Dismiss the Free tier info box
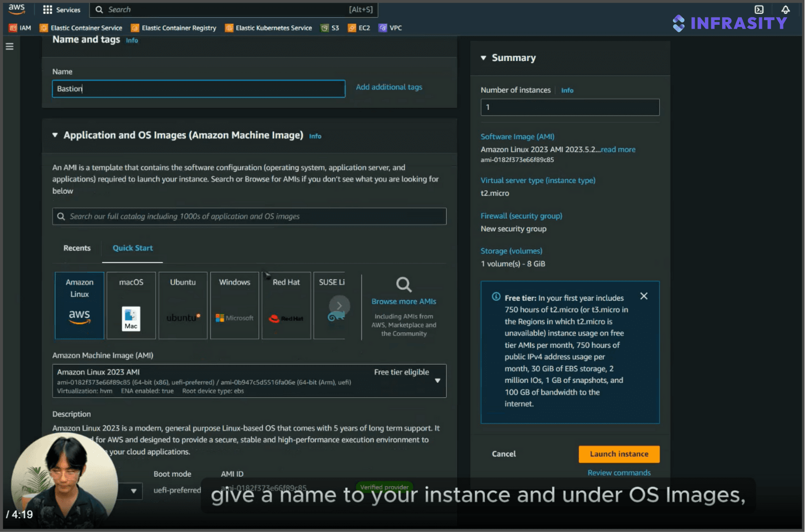Screen dimensions: 806x532 click(644, 296)
